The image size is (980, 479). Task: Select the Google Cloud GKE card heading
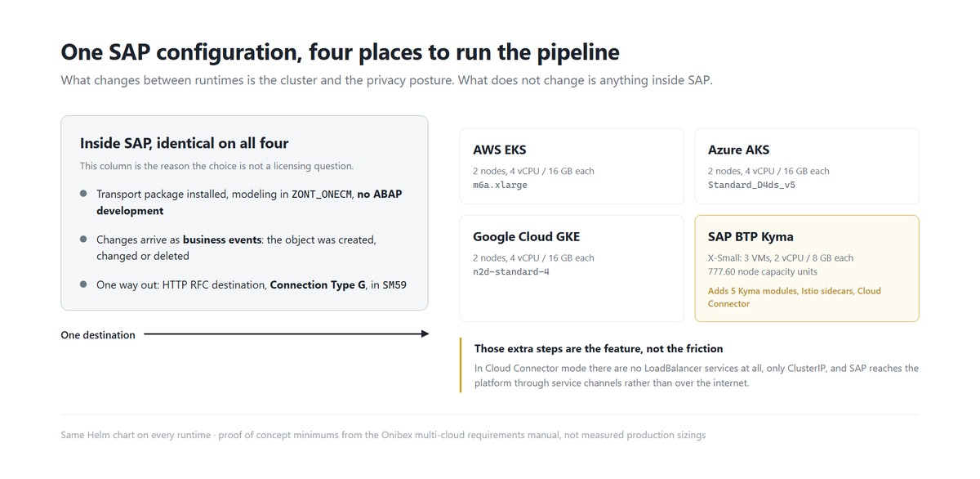528,237
